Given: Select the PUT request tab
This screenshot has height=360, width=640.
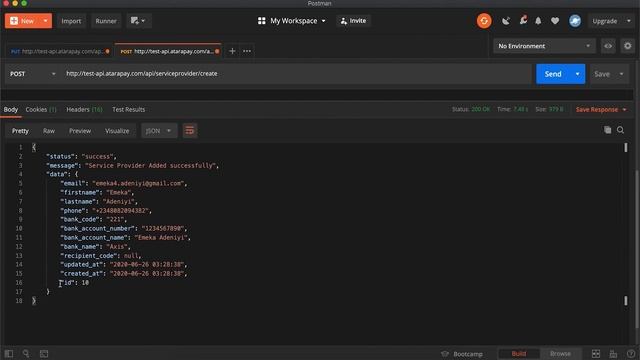Looking at the screenshot, I should (60, 51).
